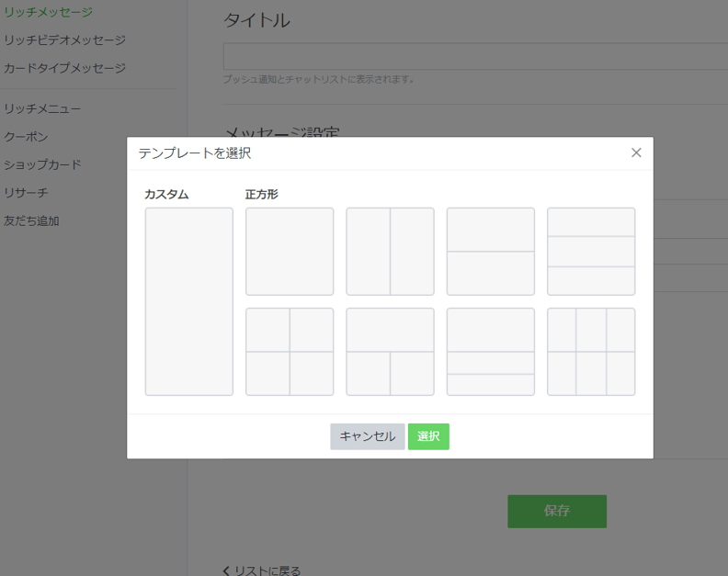The width and height of the screenshot is (728, 576).
Task: Close the template selection dialog
Action: tap(636, 153)
